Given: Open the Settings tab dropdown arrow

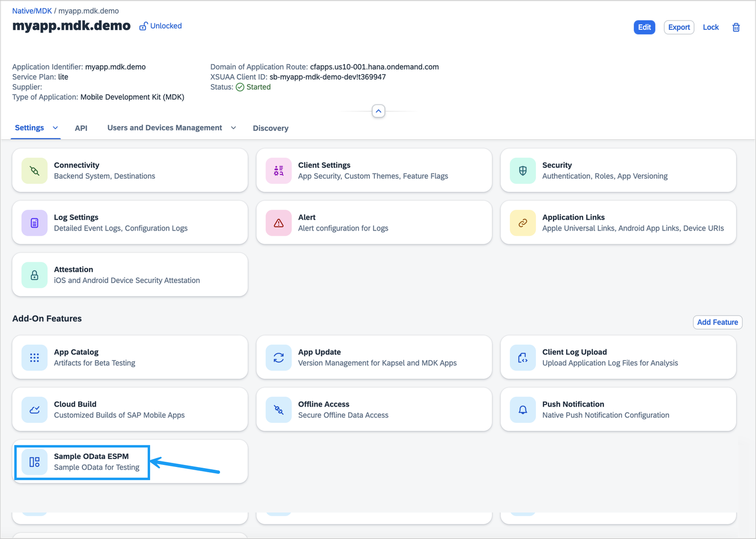Looking at the screenshot, I should (55, 128).
